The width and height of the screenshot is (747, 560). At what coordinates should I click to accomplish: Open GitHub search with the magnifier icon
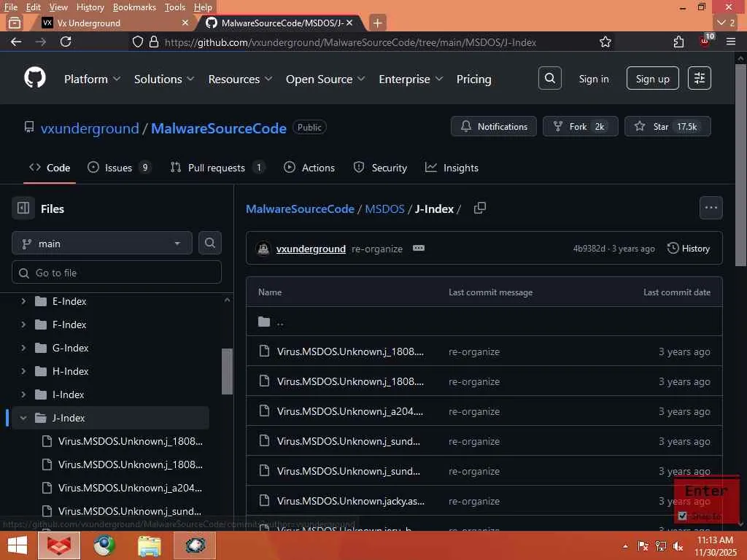coord(550,78)
